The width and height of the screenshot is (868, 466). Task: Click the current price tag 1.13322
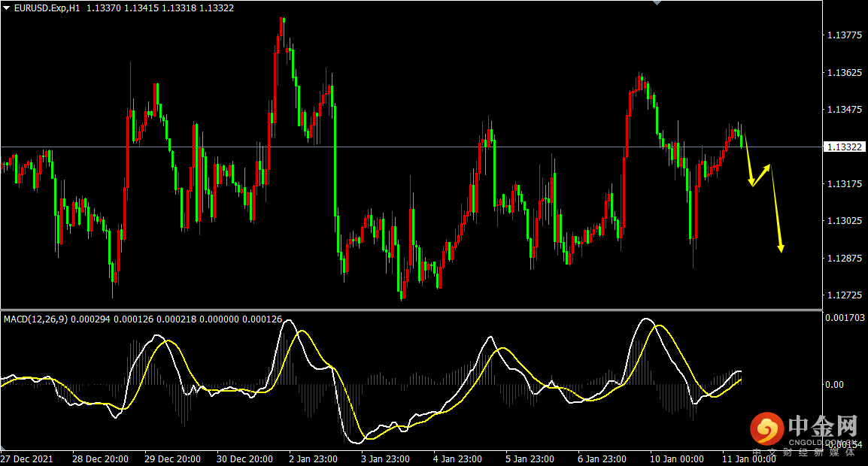[x=844, y=147]
